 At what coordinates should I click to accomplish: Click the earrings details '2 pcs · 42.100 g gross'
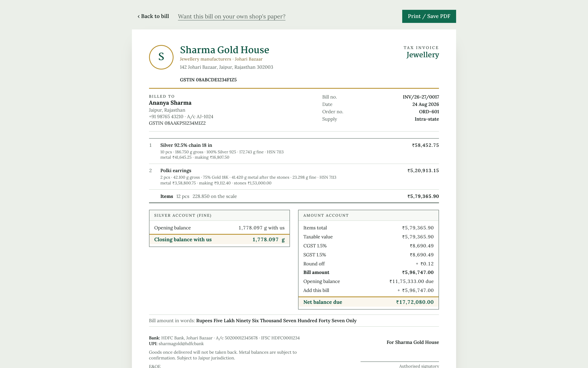(x=248, y=177)
